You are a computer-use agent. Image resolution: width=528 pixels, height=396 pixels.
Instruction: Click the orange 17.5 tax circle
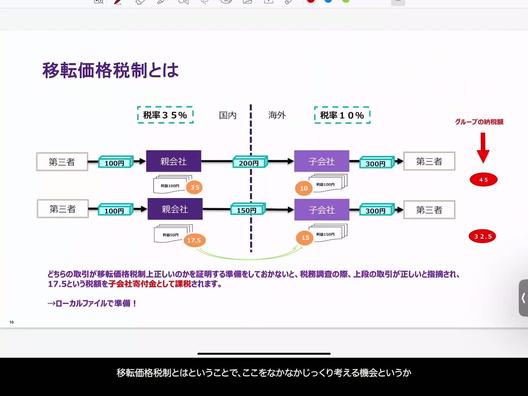tap(194, 240)
